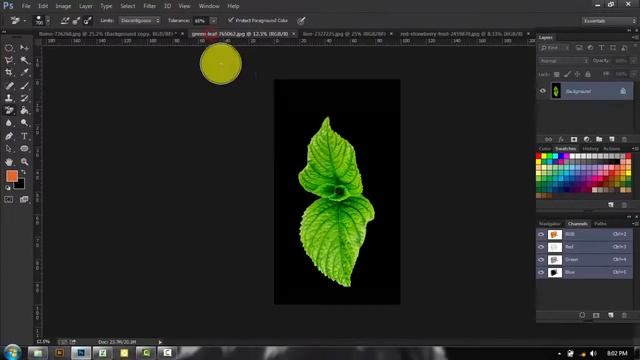
Task: Change the screen mode
Action: [x=24, y=200]
